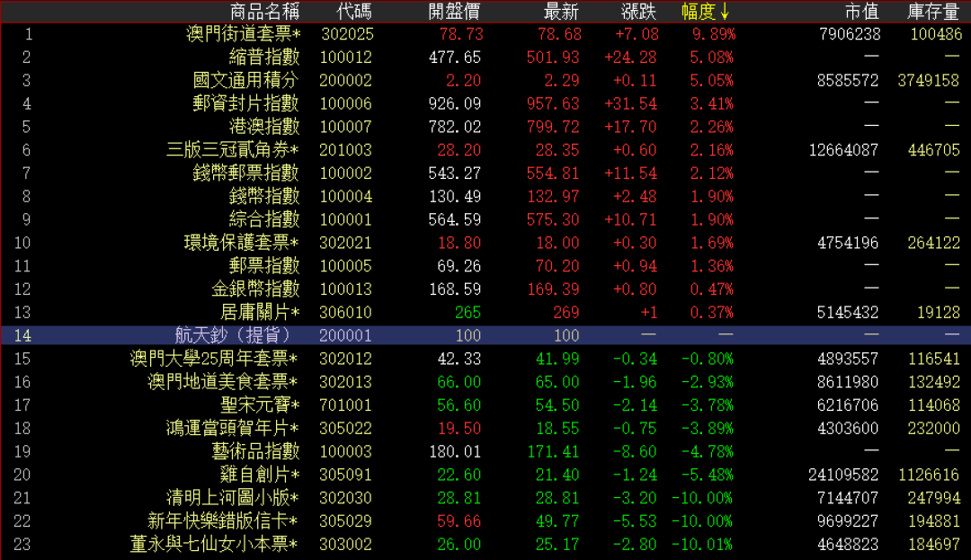Click inventory value 19128
971x560 pixels.
pyautogui.click(x=938, y=313)
